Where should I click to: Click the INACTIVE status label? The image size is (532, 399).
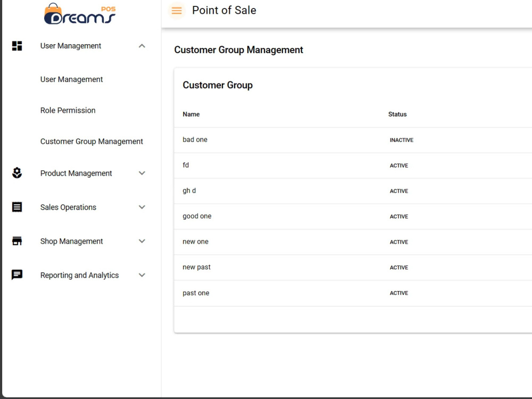pyautogui.click(x=401, y=140)
